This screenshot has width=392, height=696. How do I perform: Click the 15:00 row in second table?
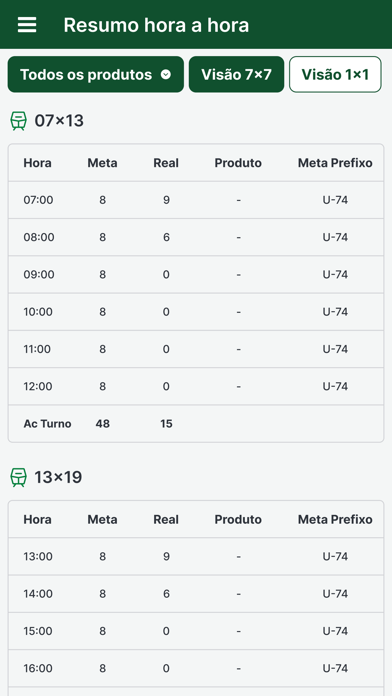click(196, 631)
